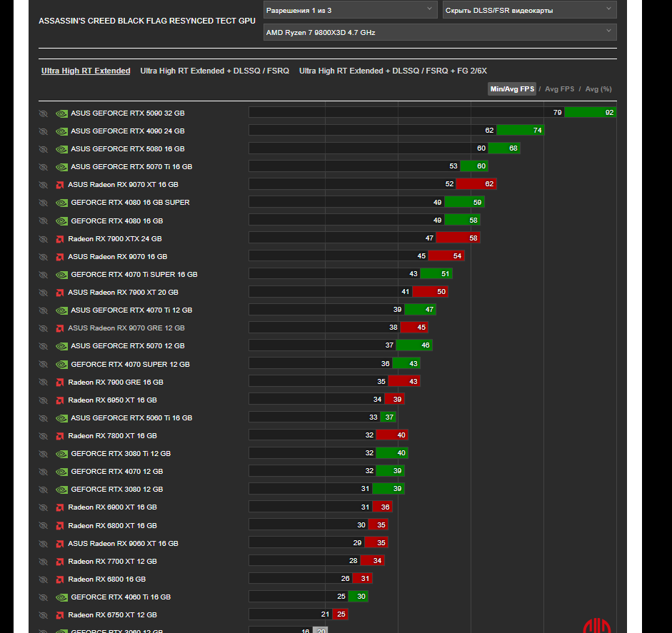Switch view to Avg (%)
This screenshot has height=633, width=672.
tap(598, 89)
